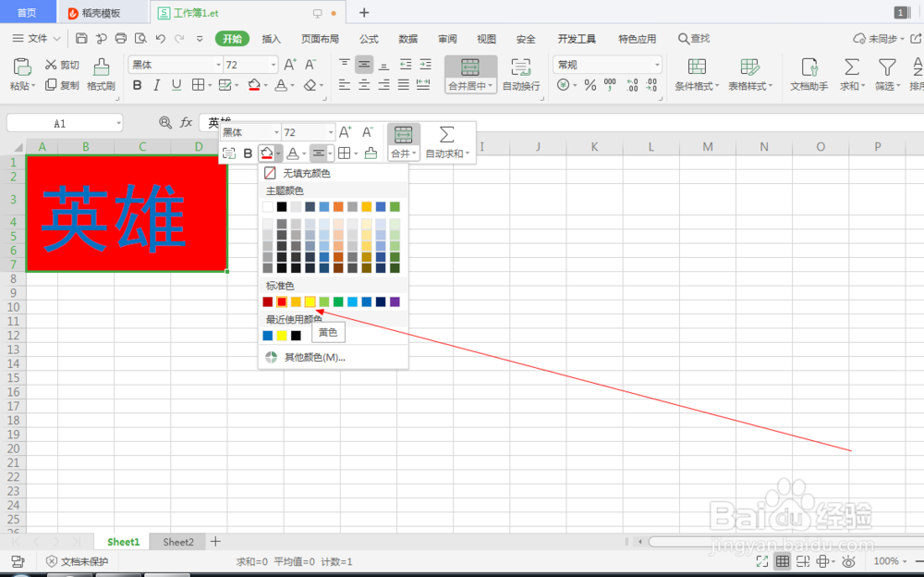Click the zoom magnifier icon beside fx
This screenshot has height=577, width=924.
click(165, 123)
